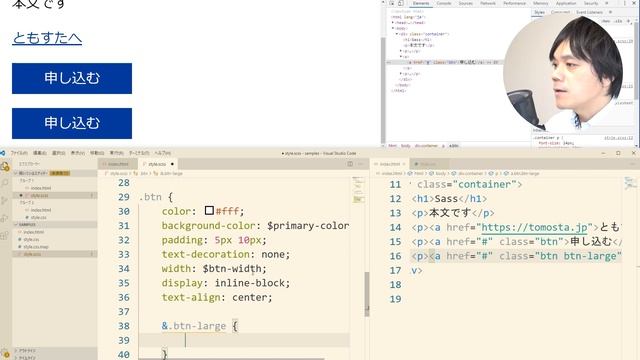Click the second 申し込む button on page
Viewport: 640px width, 360px height.
pyautogui.click(x=72, y=123)
